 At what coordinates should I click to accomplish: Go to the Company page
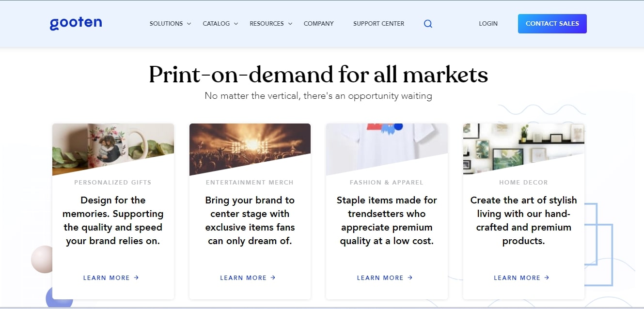click(x=318, y=24)
